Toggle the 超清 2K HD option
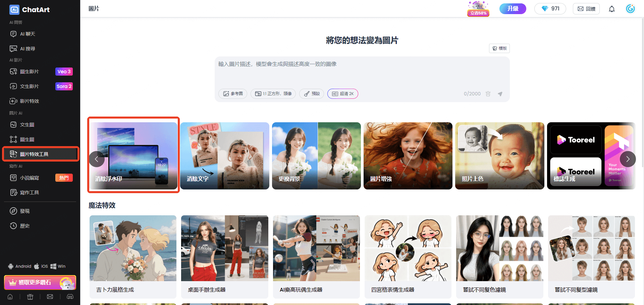Image resolution: width=644 pixels, height=305 pixels. click(x=342, y=94)
